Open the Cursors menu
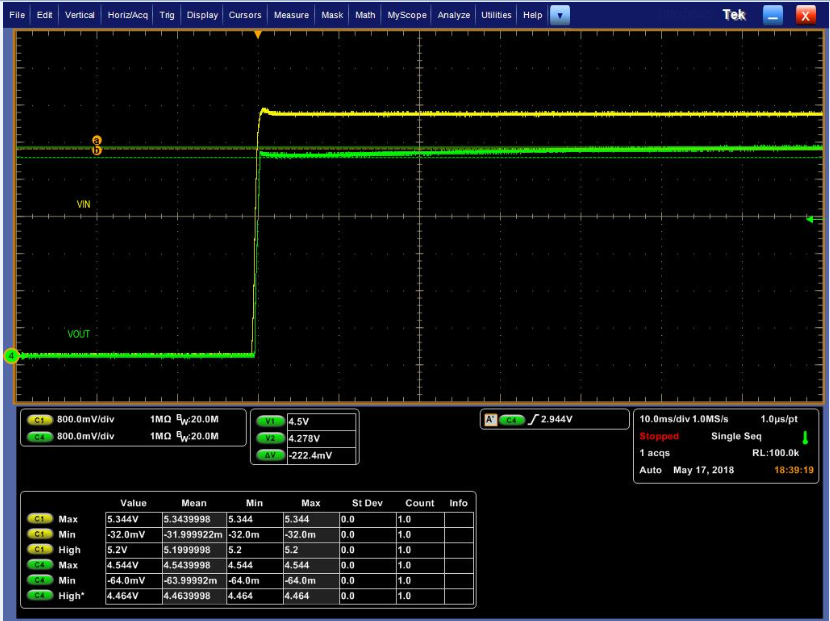Viewport: 830px width, 621px height. pos(245,15)
